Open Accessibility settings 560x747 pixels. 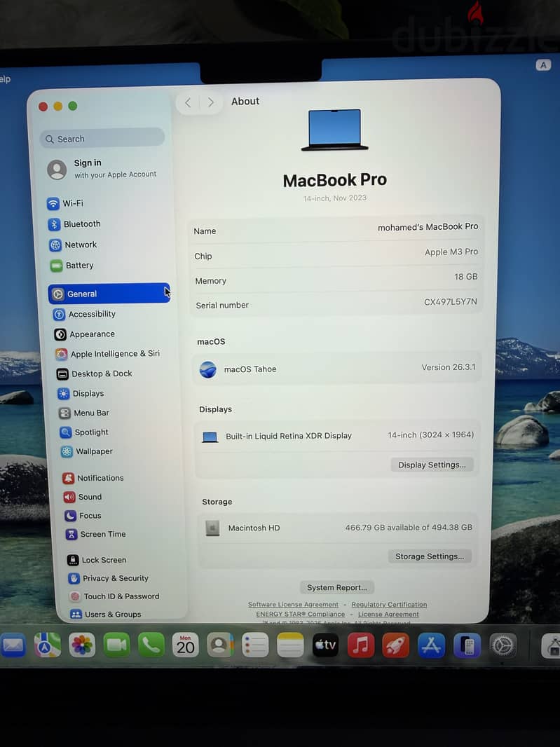click(x=84, y=314)
